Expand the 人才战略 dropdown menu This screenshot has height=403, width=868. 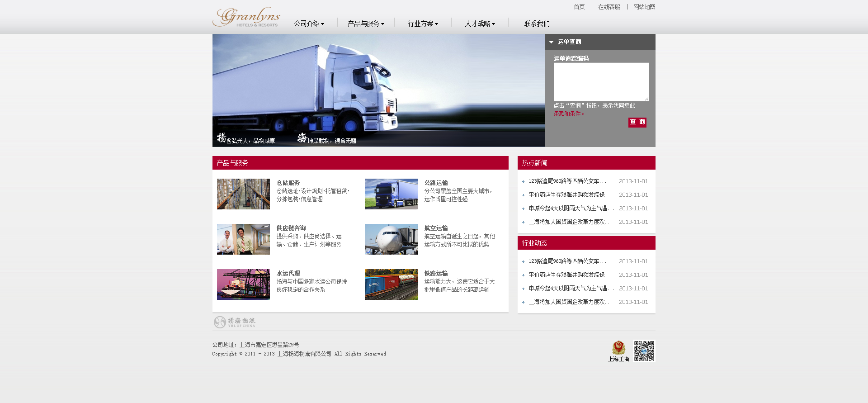tap(480, 24)
